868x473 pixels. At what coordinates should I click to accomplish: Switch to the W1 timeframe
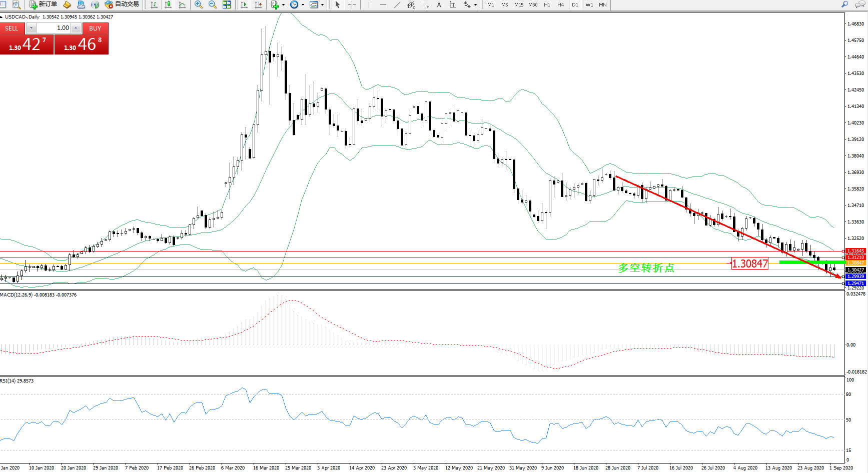(589, 5)
